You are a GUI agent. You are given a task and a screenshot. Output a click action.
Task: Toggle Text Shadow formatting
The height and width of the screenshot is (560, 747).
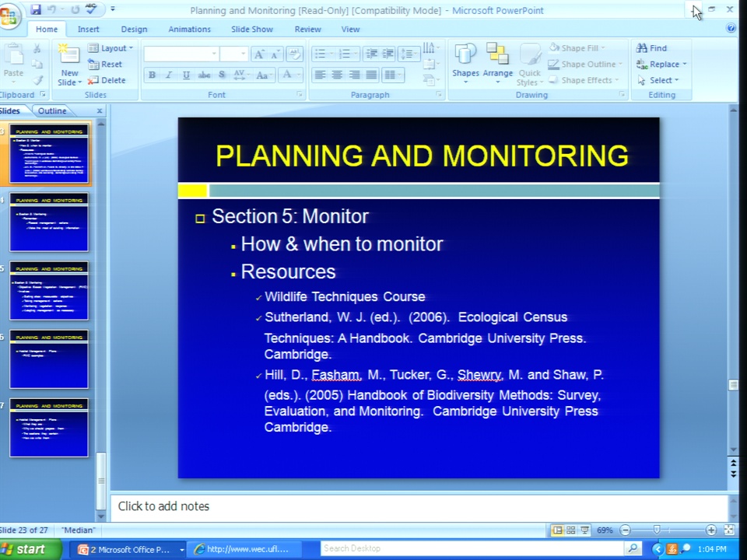tap(222, 75)
